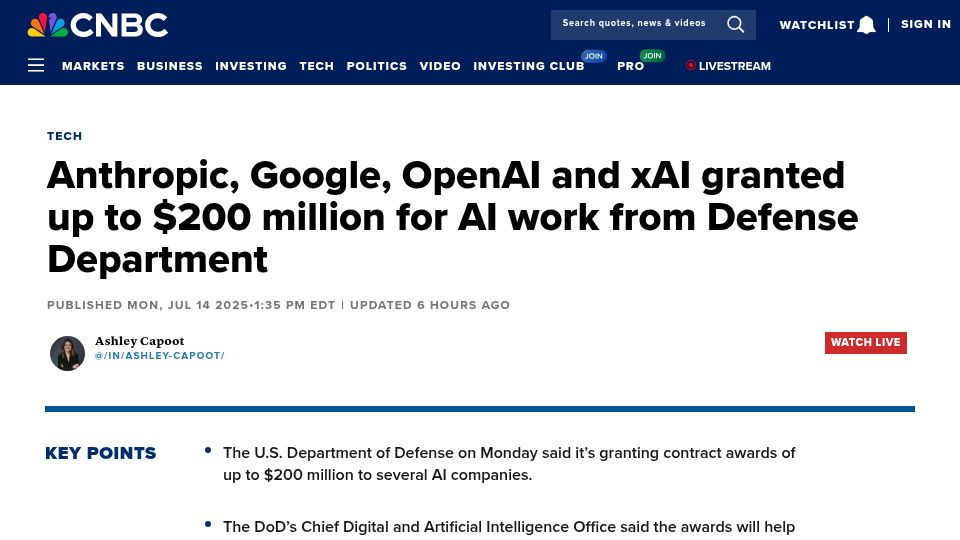Click the Key Points heading

click(x=100, y=453)
